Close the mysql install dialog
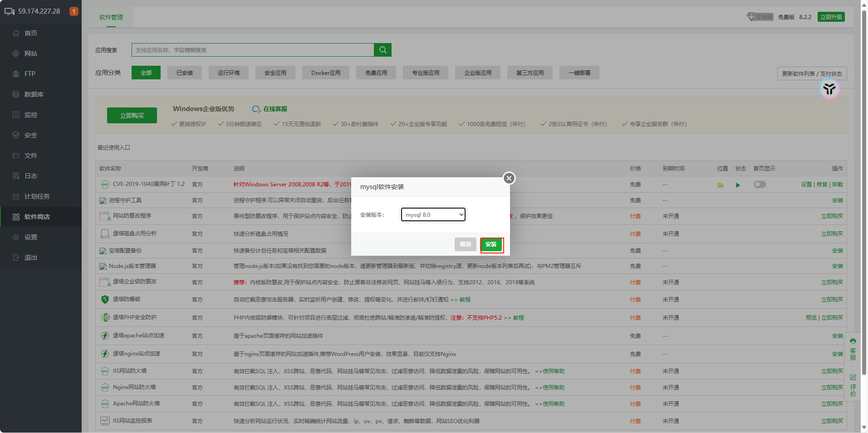The image size is (868, 433). pyautogui.click(x=509, y=178)
